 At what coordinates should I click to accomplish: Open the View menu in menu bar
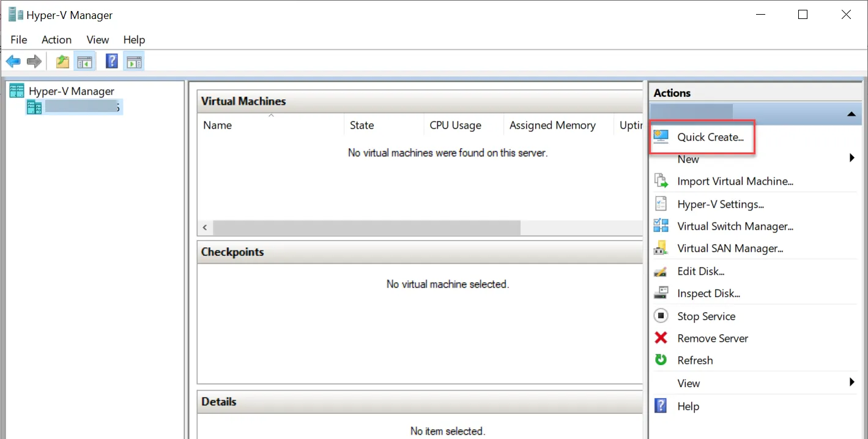98,40
